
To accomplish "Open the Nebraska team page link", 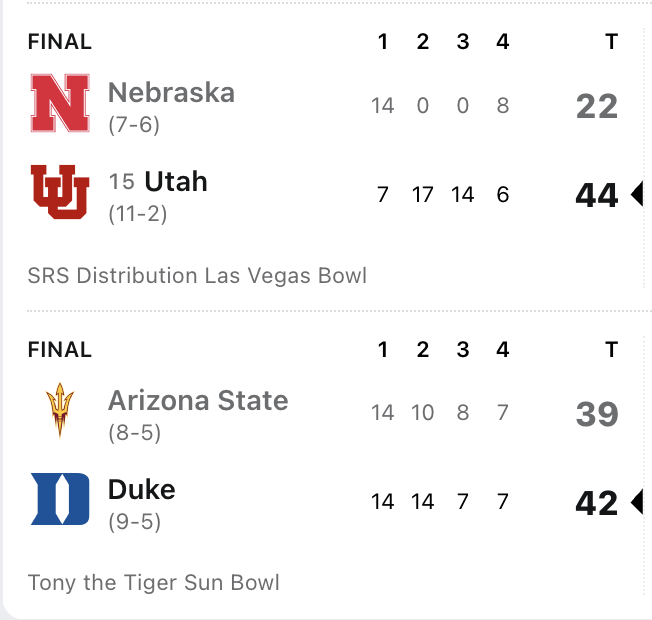I will point(171,93).
